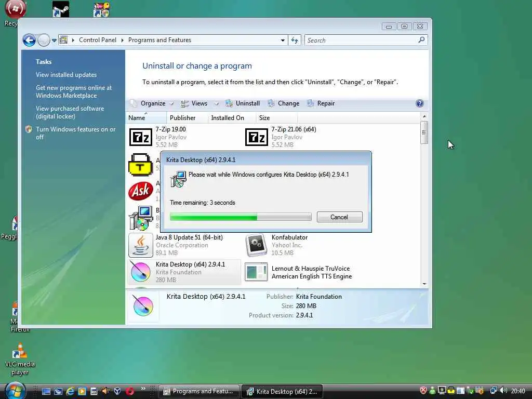This screenshot has height=399, width=532.
Task: Select Programs and Features breadcrumb
Action: pyautogui.click(x=160, y=40)
